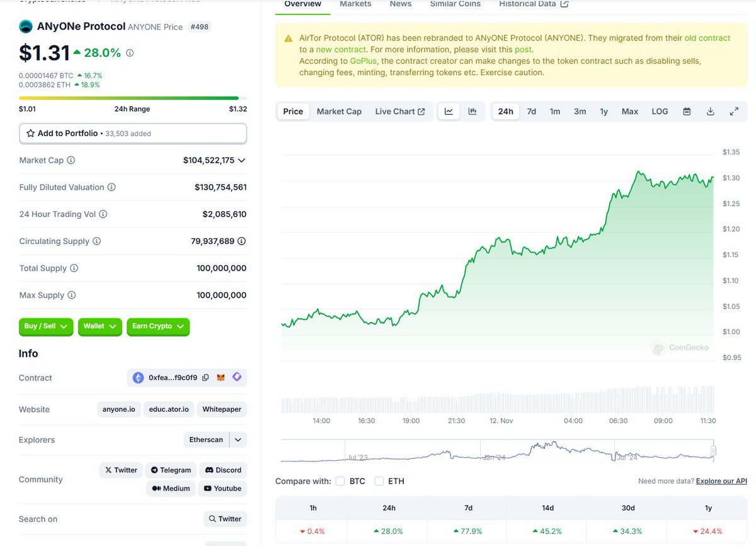Search on Twitter button
Viewport: 756px width, 546px height.
coord(225,519)
